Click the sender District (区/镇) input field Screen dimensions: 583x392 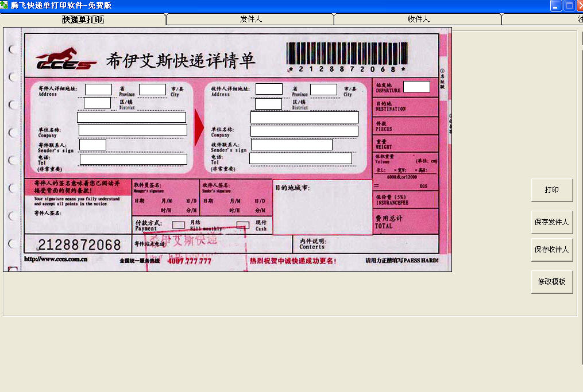point(97,102)
